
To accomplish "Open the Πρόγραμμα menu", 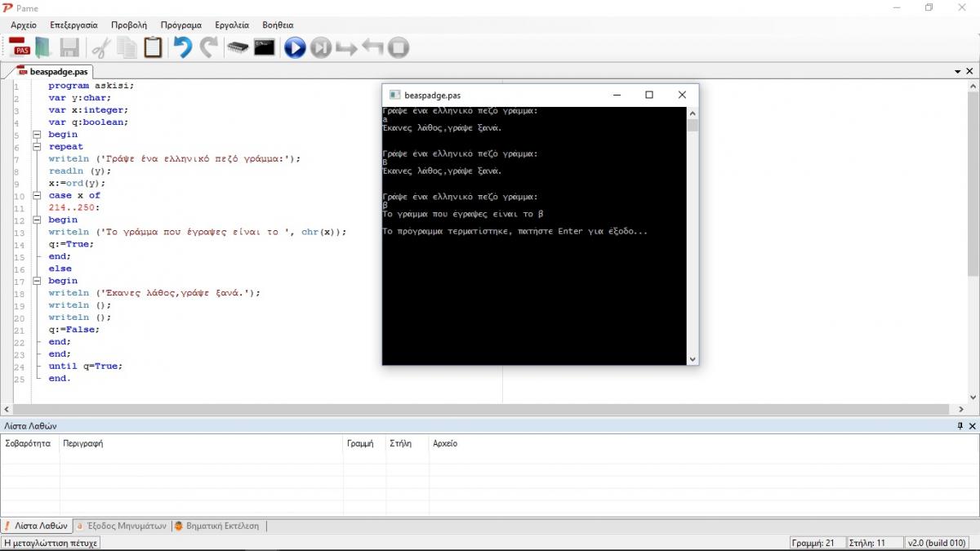I will [x=181, y=25].
